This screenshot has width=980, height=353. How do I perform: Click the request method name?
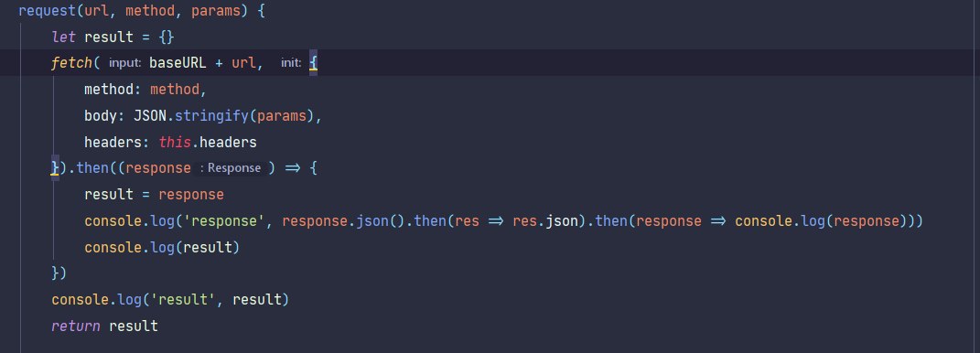click(47, 11)
